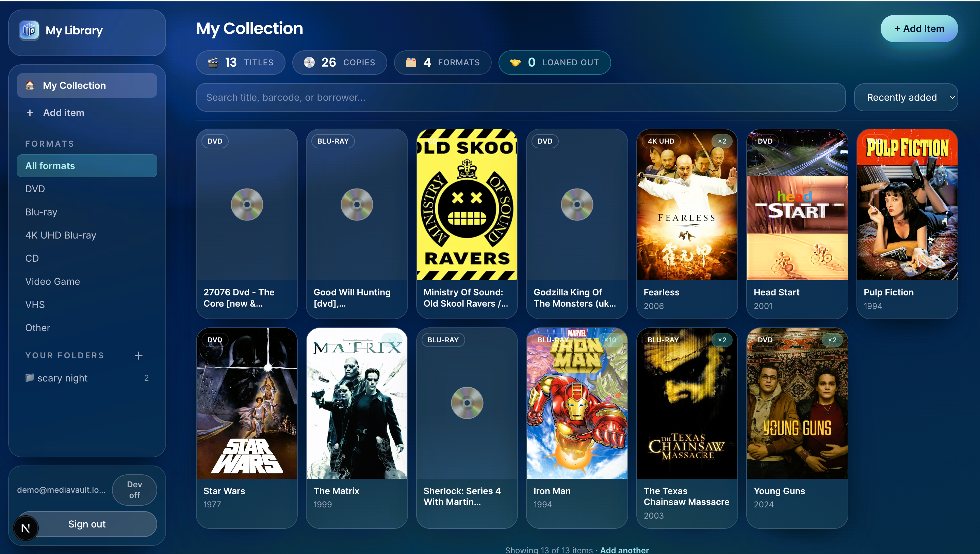Click disc placeholder on The Core card
This screenshot has height=554, width=980.
tap(247, 204)
